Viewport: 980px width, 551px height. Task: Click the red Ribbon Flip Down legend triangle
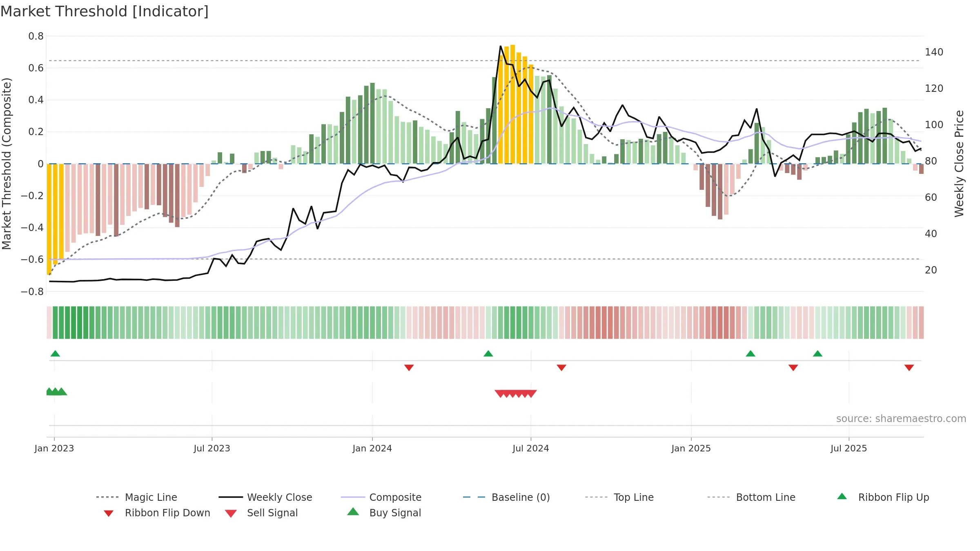point(109,513)
